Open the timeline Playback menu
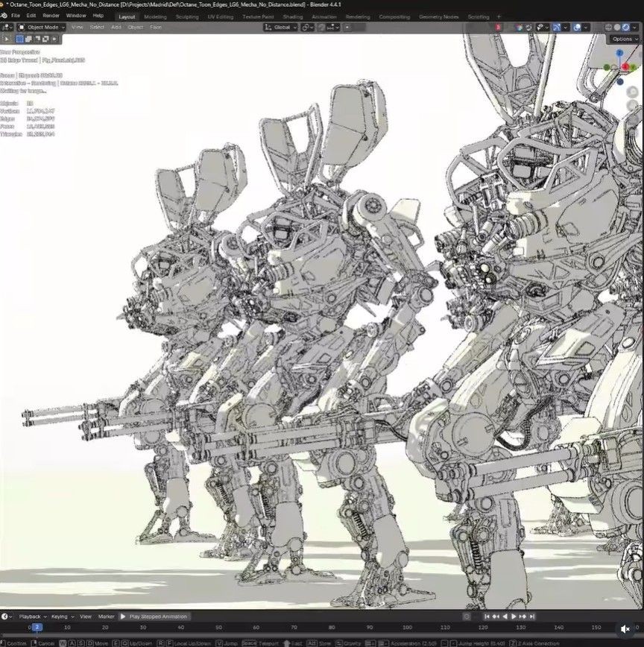Image resolution: width=644 pixels, height=647 pixels. [x=31, y=616]
